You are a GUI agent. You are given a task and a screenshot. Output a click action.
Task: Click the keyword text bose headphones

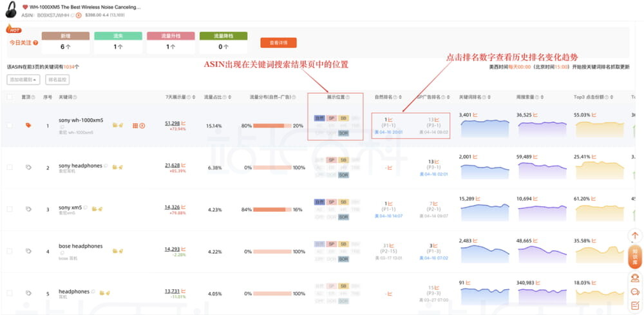(x=80, y=246)
